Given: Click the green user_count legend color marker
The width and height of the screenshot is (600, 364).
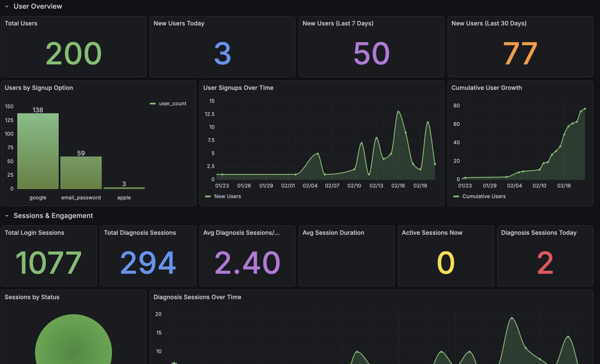Looking at the screenshot, I should (153, 103).
